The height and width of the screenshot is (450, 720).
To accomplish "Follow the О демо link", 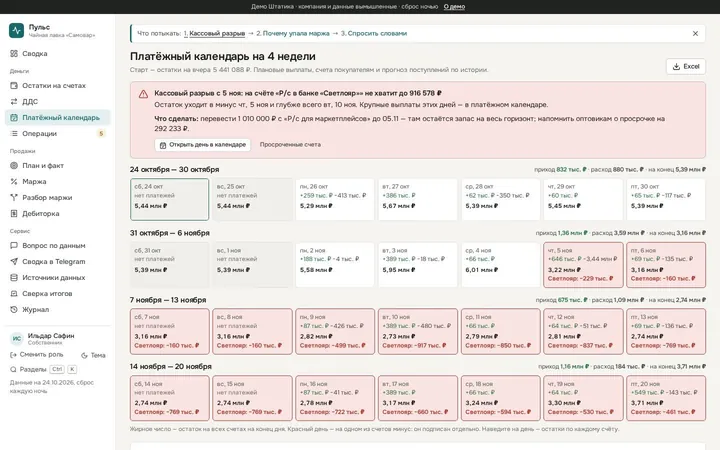I will point(454,7).
